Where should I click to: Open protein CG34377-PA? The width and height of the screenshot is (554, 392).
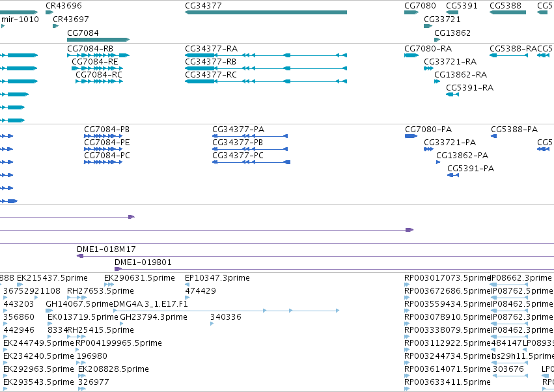[238, 130]
